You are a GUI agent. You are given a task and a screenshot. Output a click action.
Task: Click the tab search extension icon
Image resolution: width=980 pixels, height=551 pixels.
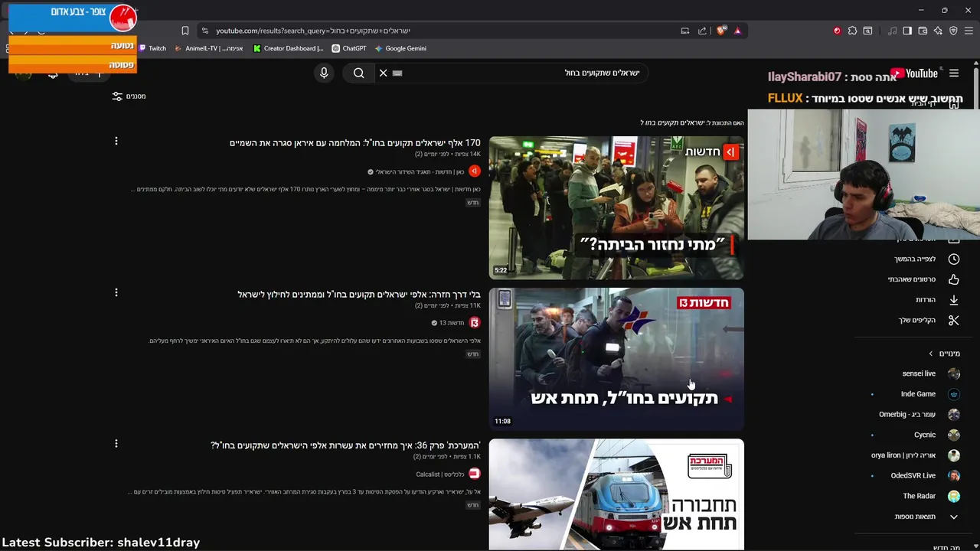click(x=867, y=31)
